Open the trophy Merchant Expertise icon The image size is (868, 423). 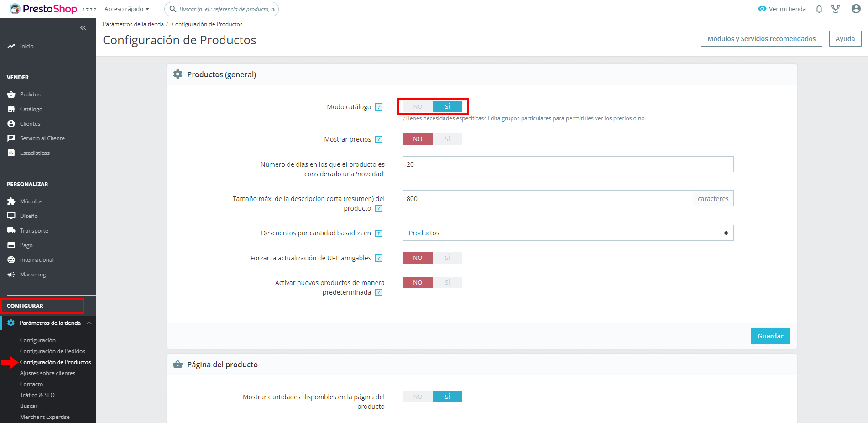(x=836, y=9)
